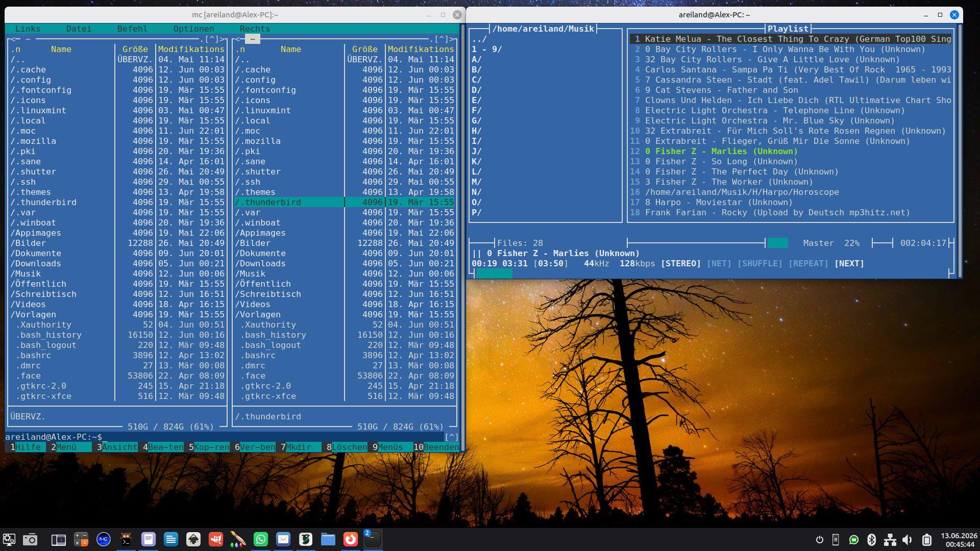Launch the Firefox browser from taskbar
The height and width of the screenshot is (551, 980).
pyautogui.click(x=351, y=539)
